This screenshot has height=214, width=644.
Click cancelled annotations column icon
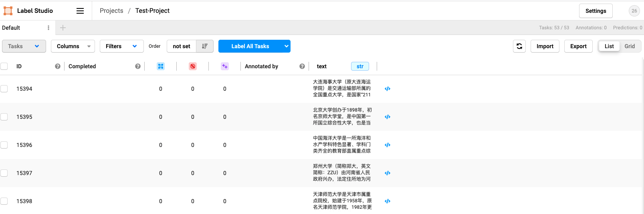coord(193,66)
